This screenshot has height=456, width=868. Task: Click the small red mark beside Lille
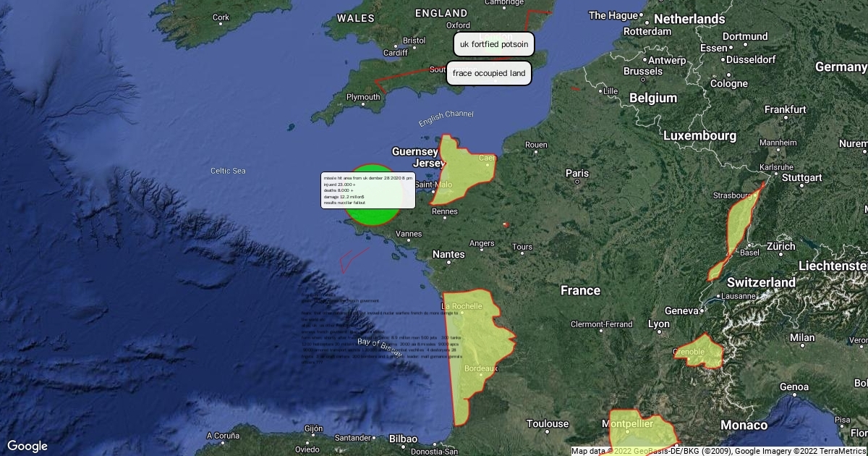pyautogui.click(x=574, y=89)
